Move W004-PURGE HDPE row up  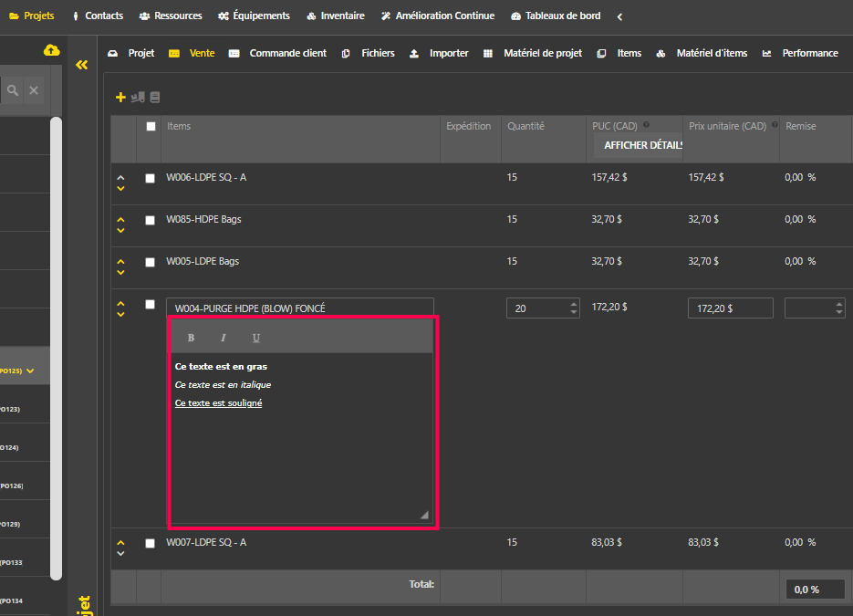point(120,303)
